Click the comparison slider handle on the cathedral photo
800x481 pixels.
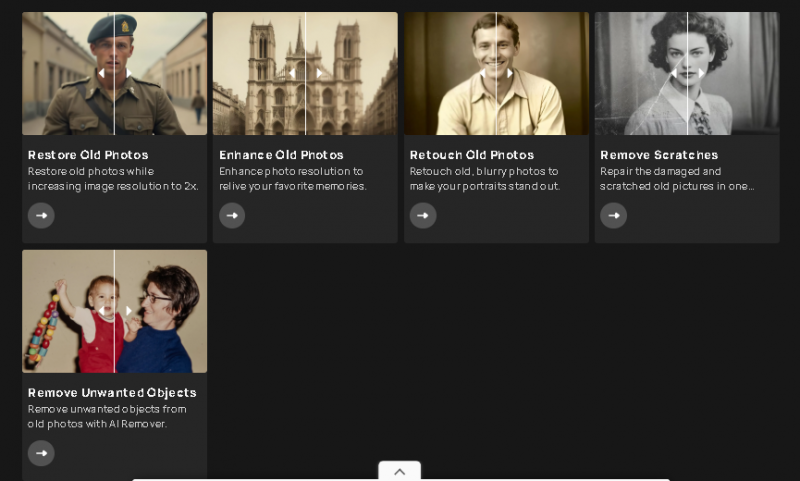[x=305, y=73]
